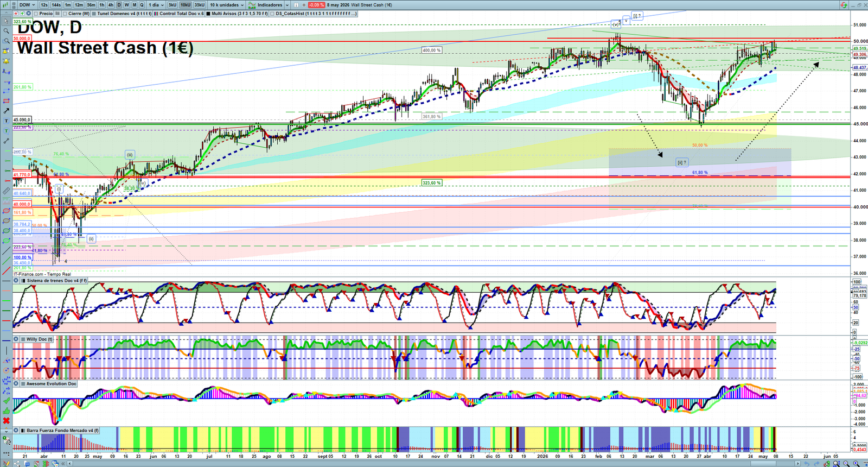Image resolution: width=868 pixels, height=467 pixels.
Task: Select the rectangle drawing tool
Action: point(6,101)
